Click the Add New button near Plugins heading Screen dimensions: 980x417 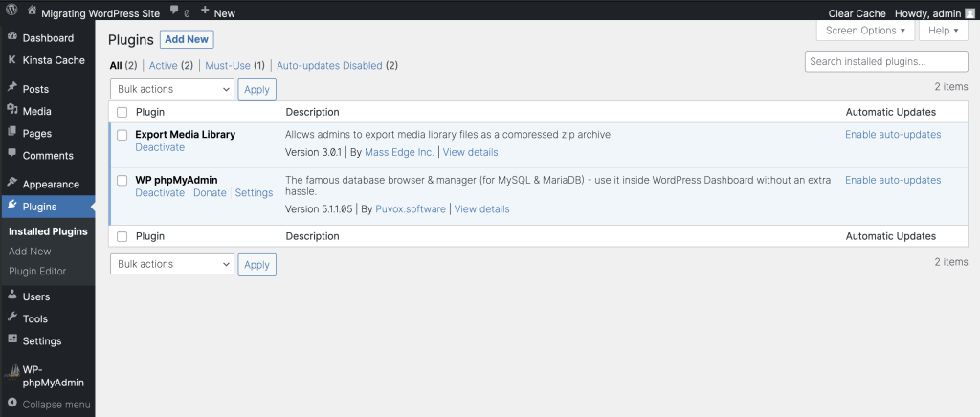187,39
